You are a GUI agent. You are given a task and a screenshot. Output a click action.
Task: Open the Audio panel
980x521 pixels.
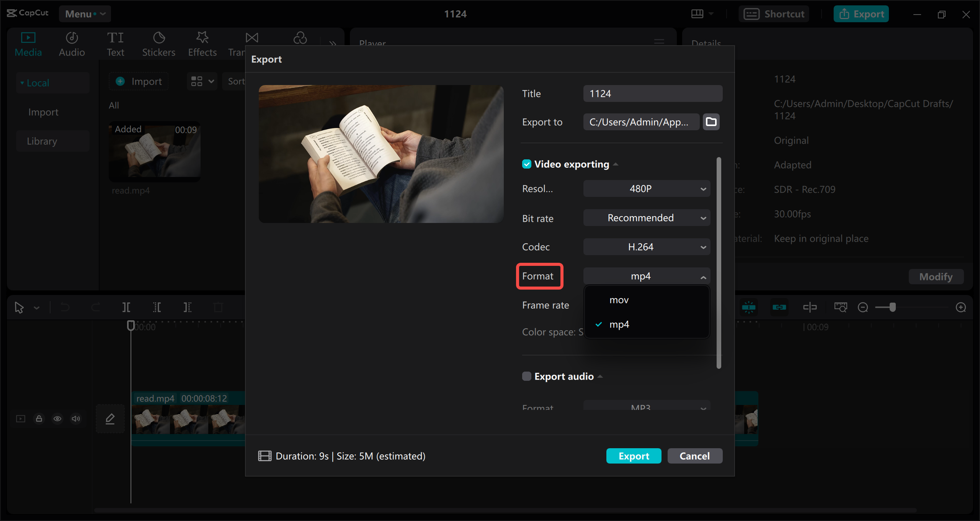pos(71,43)
